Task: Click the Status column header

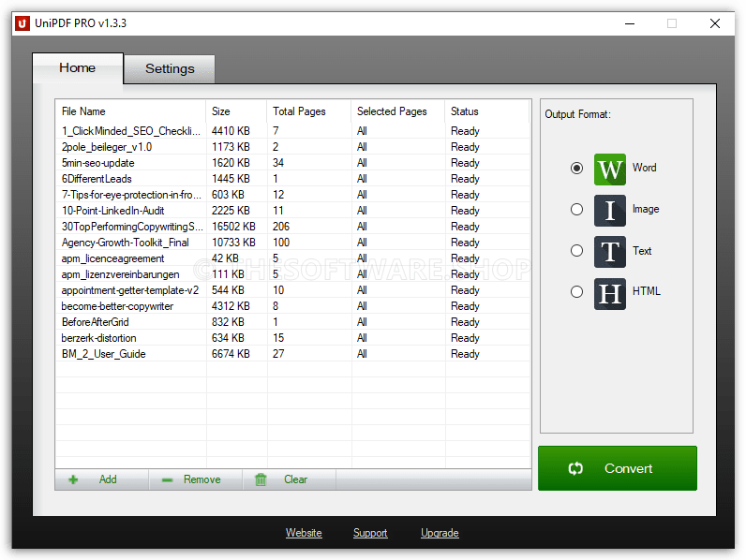Action: coord(487,111)
